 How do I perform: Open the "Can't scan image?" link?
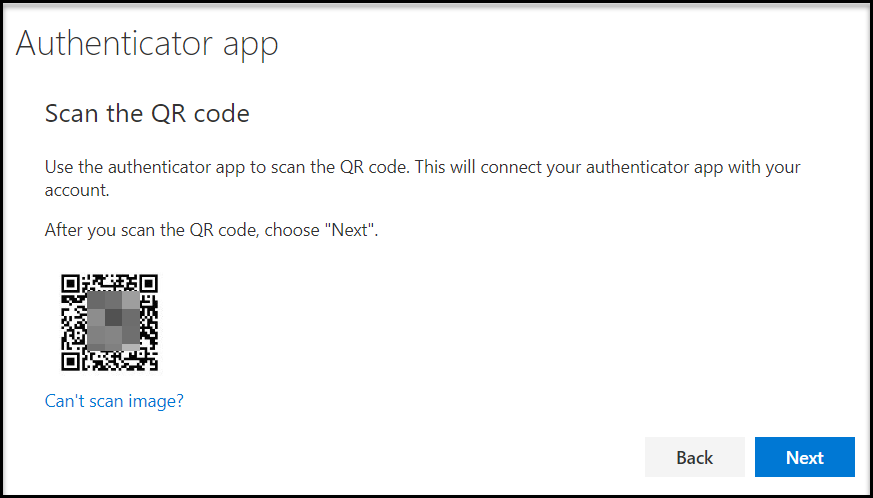[114, 401]
